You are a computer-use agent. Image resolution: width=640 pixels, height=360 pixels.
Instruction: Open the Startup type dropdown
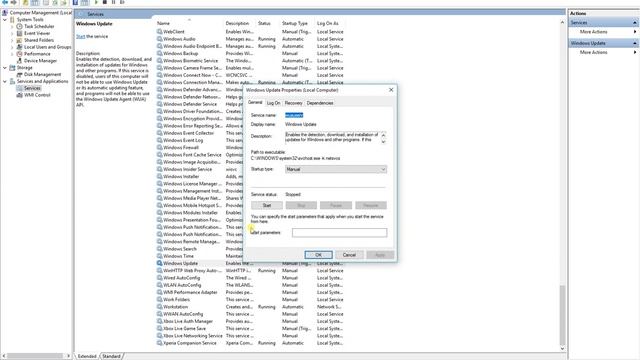[336, 169]
